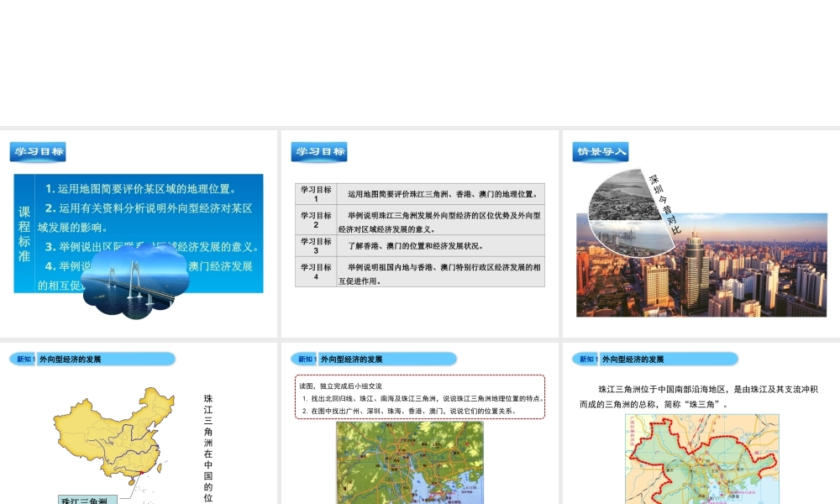840x504 pixels.
Task: Select question 1. 找出北回归线、珠江、南海
Action: (x=423, y=398)
